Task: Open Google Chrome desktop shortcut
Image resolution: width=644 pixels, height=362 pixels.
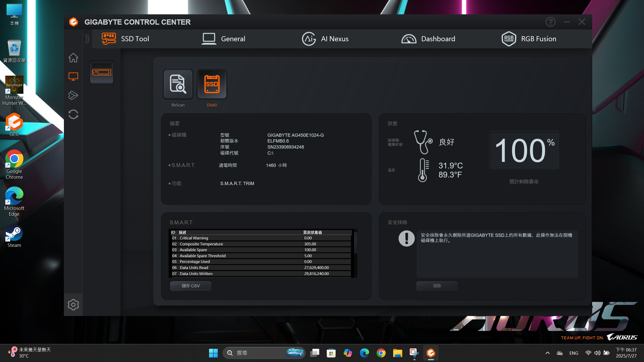Action: coord(14,165)
